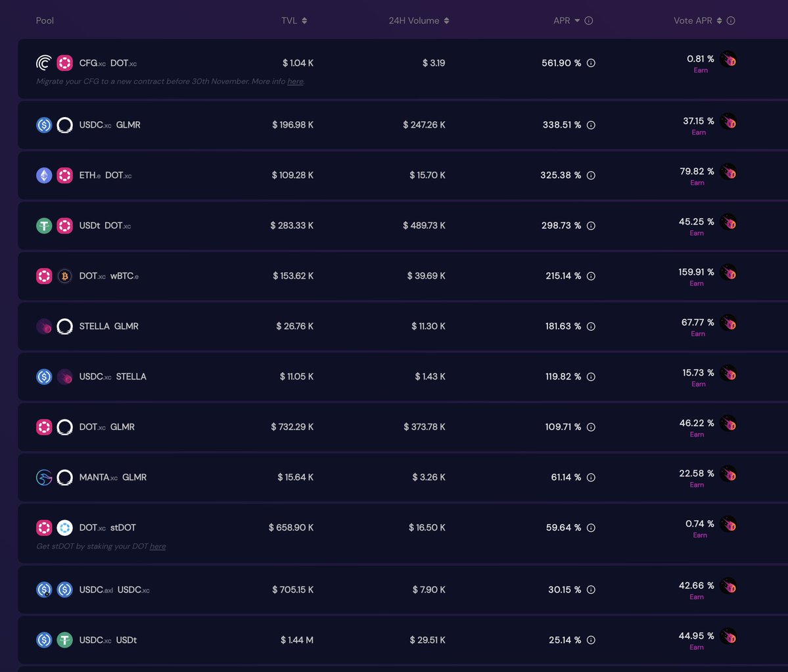
Task: Click the 15.73 % vote APR comet icon
Action: pos(728,373)
